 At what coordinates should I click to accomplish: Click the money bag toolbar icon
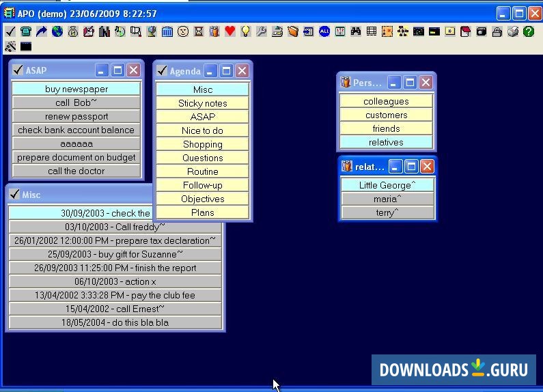(73, 31)
